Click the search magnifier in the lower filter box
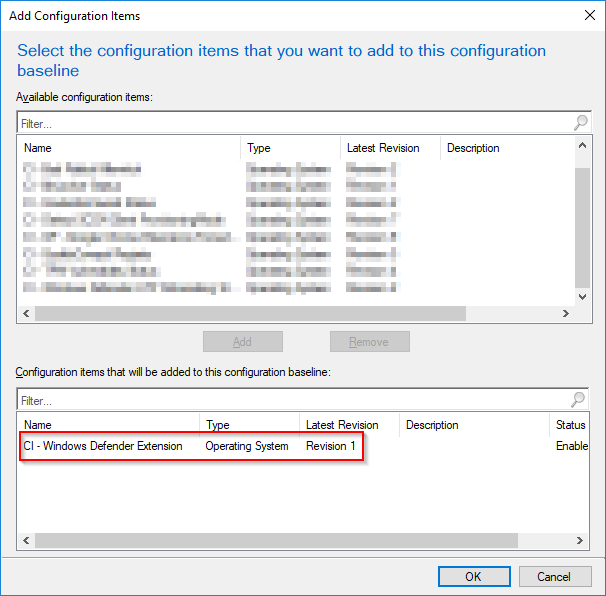The image size is (606, 596). click(578, 400)
